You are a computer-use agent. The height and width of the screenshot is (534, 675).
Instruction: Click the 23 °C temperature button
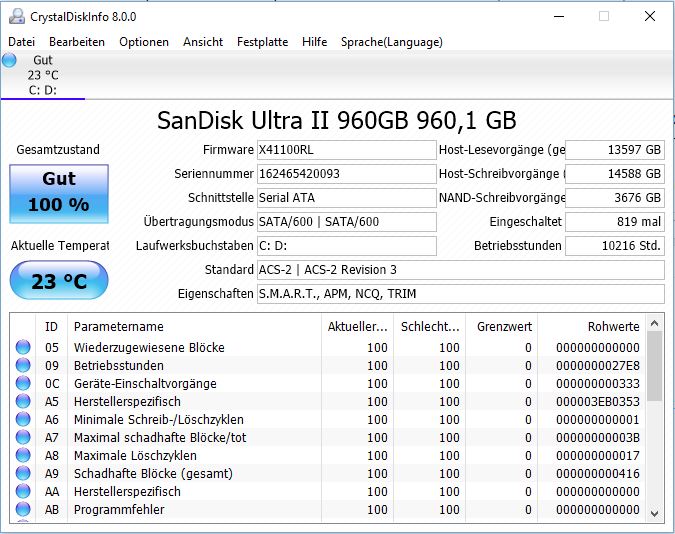59,280
